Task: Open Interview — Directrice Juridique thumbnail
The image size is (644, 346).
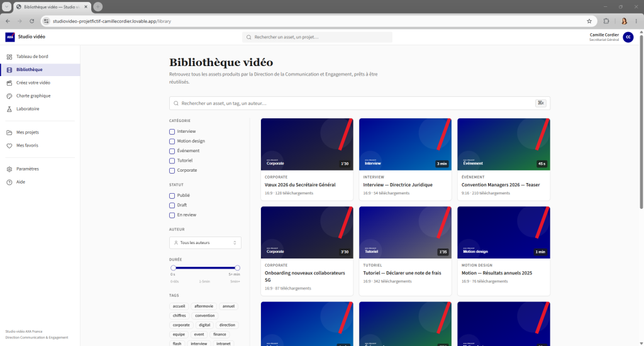Action: coord(405,145)
